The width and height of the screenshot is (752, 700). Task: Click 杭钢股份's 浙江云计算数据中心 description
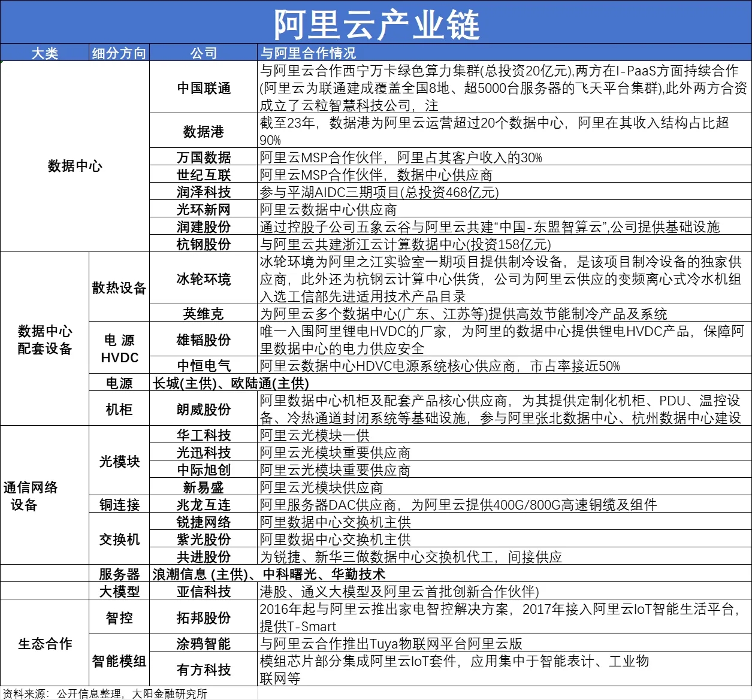pos(505,244)
